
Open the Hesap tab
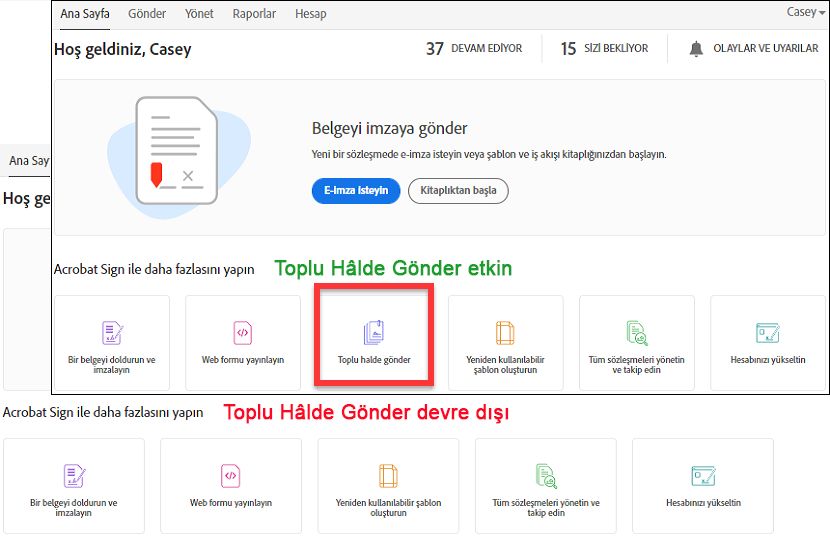point(311,14)
